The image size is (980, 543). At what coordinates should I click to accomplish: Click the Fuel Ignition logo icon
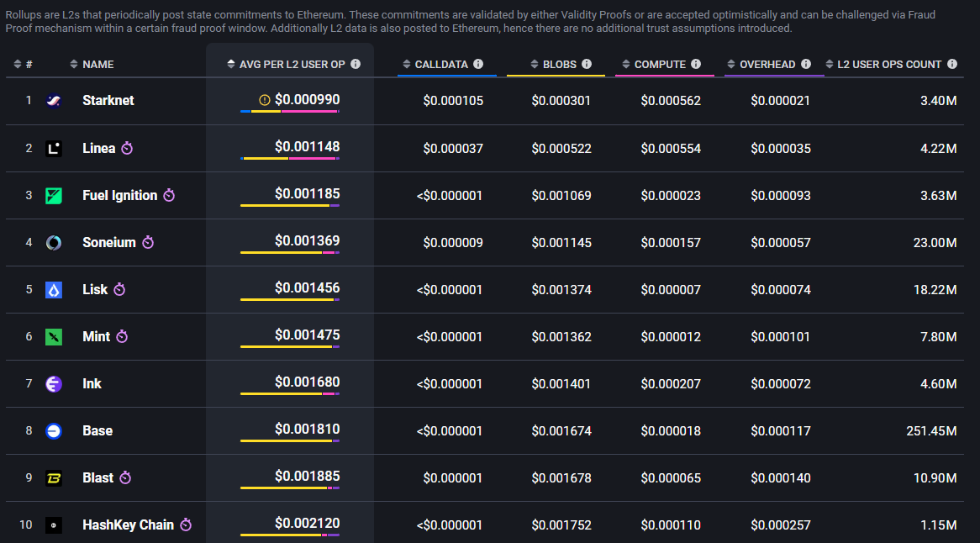tap(54, 196)
